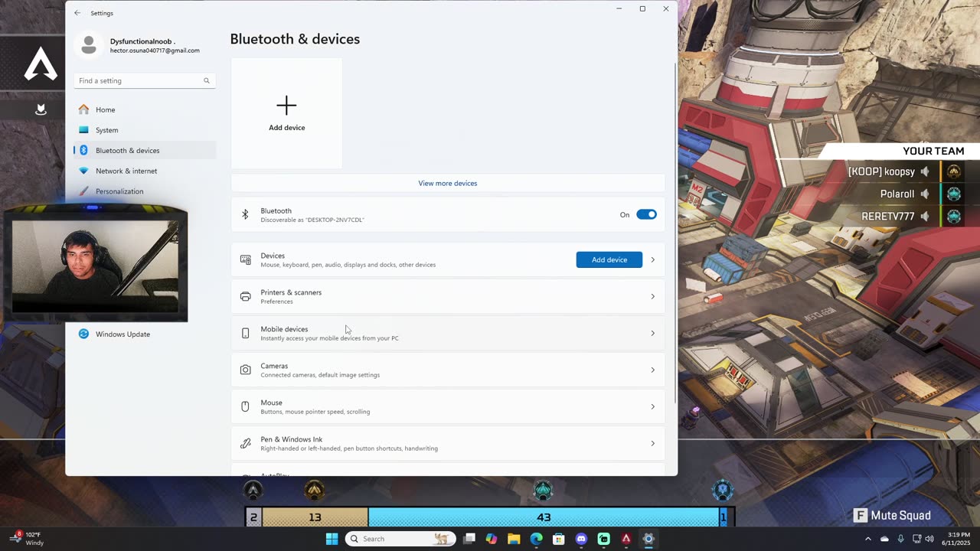Screen dimensions: 980x551
Task: Click the blue Add device button
Action: pos(609,259)
